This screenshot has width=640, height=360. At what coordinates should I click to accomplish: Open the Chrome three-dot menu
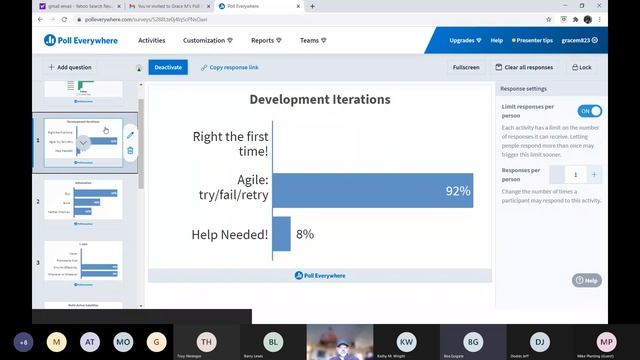point(599,19)
